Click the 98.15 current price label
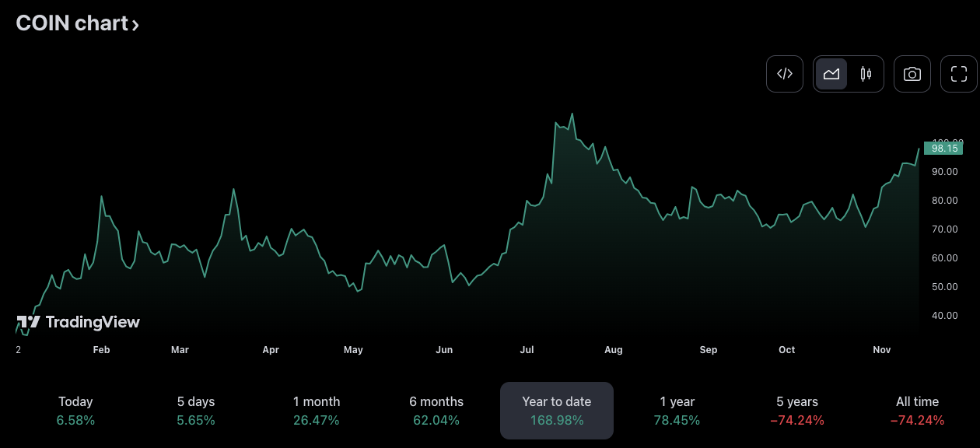The image size is (980, 448). click(944, 148)
